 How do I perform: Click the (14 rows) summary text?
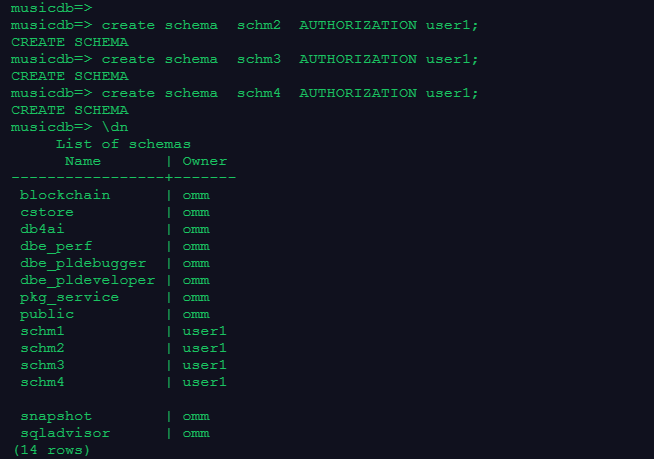(52, 450)
